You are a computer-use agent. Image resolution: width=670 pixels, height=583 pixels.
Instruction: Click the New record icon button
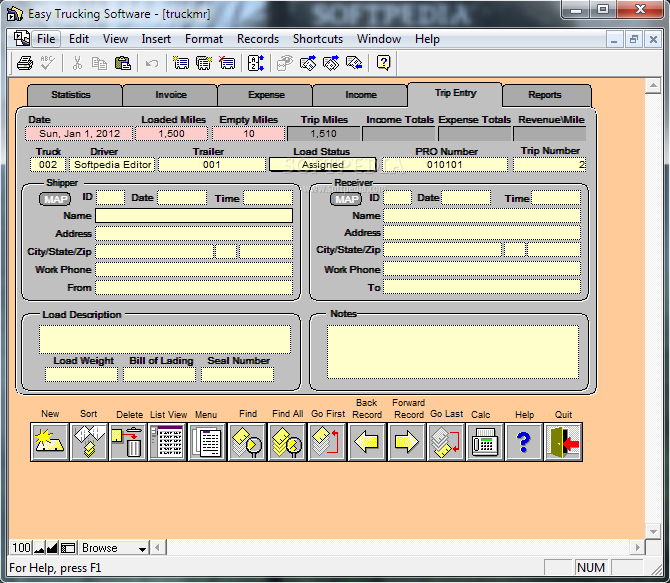pyautogui.click(x=50, y=442)
